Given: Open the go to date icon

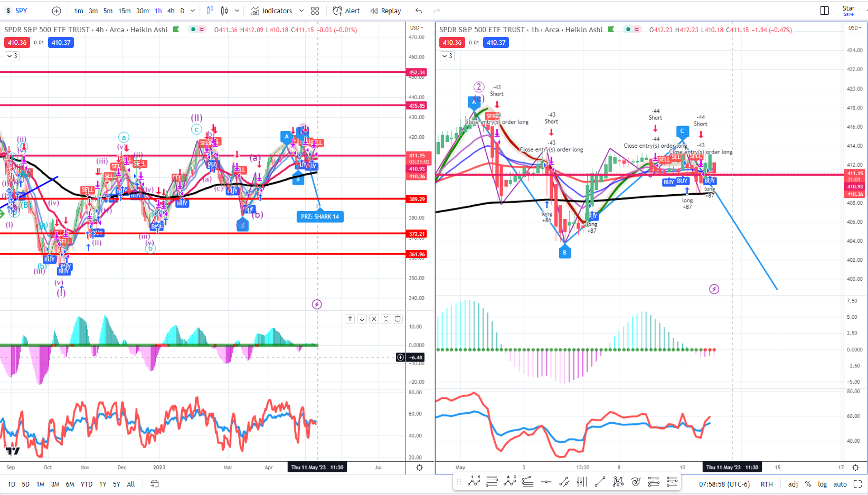Looking at the screenshot, I should click(155, 484).
